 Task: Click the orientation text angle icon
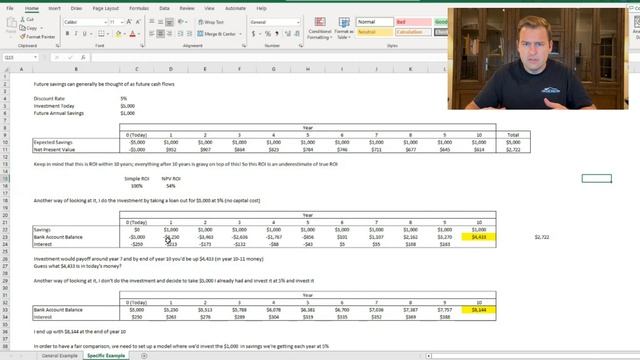[x=181, y=22]
